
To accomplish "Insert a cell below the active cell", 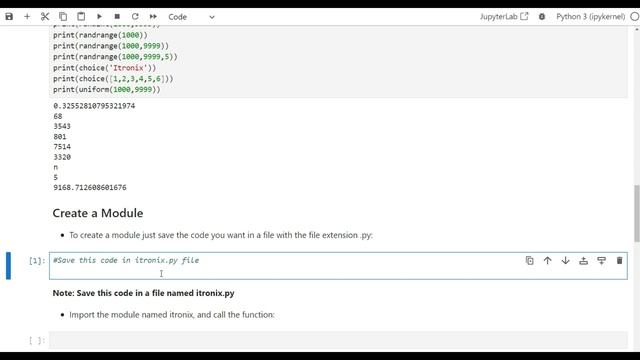I will point(601,260).
